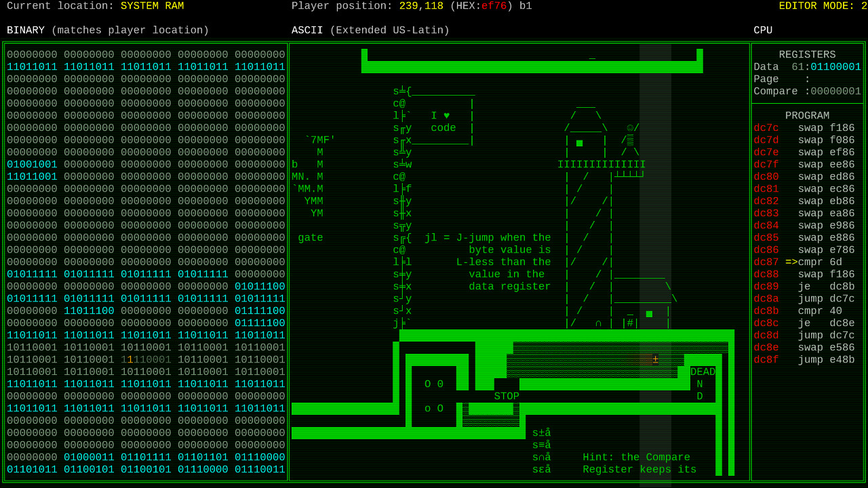Switch to the BINARY panel

point(26,30)
